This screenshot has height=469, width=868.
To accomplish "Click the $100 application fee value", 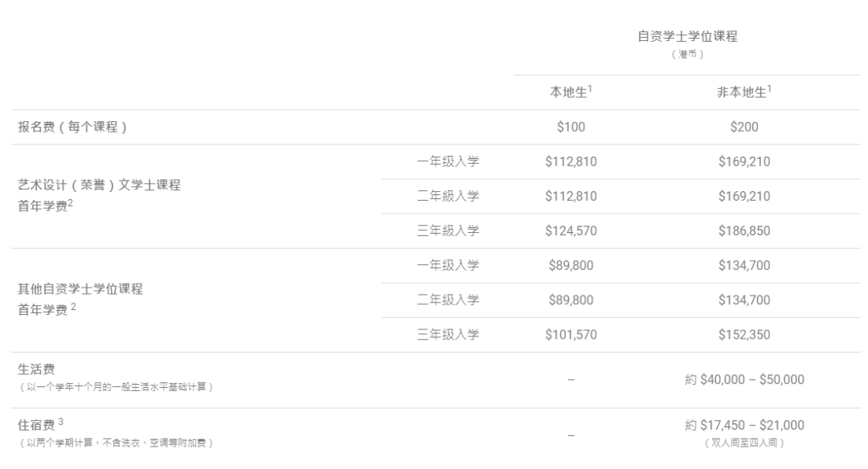I will pyautogui.click(x=570, y=127).
